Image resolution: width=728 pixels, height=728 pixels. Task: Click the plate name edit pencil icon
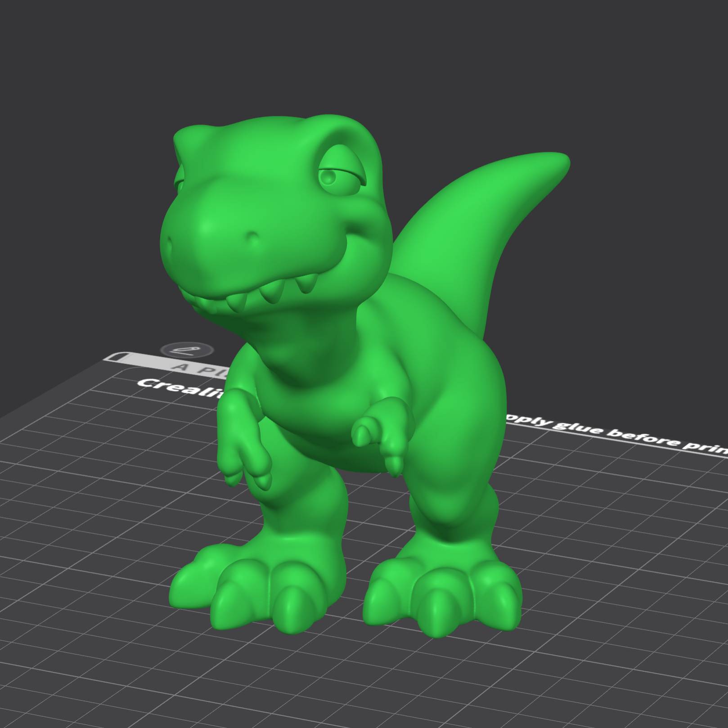click(187, 349)
